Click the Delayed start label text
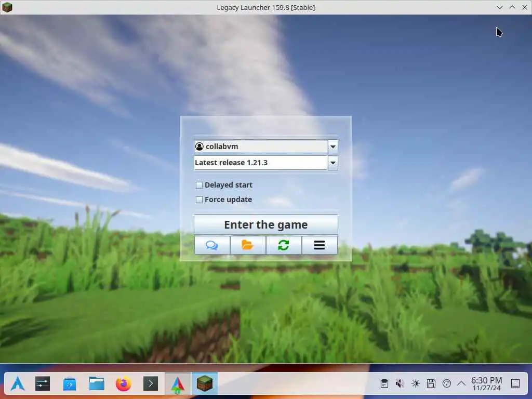 [x=229, y=185]
